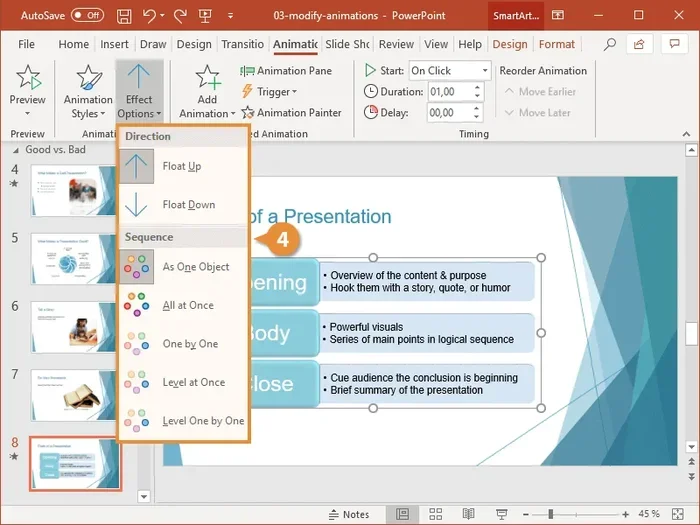Click the Preview star icon

coord(28,77)
